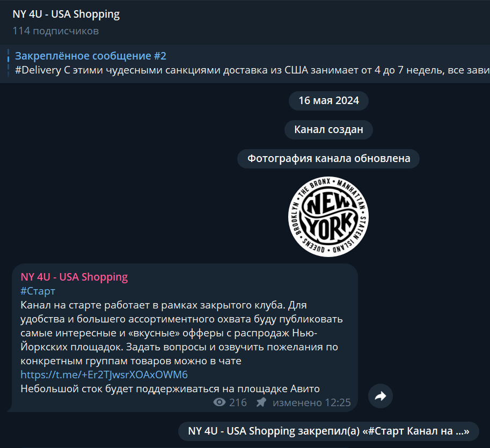This screenshot has height=448, width=490.
Task: Click the 114 подписчиков subscriber count
Action: (x=56, y=31)
